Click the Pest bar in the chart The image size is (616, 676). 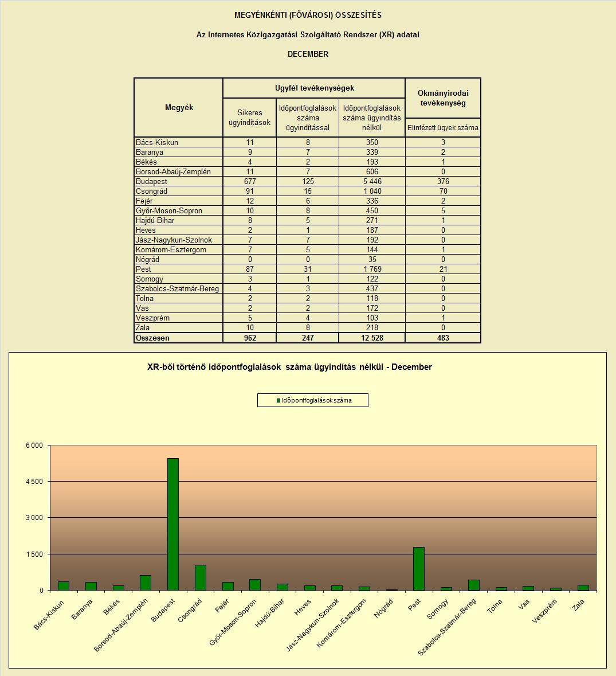tap(419, 569)
